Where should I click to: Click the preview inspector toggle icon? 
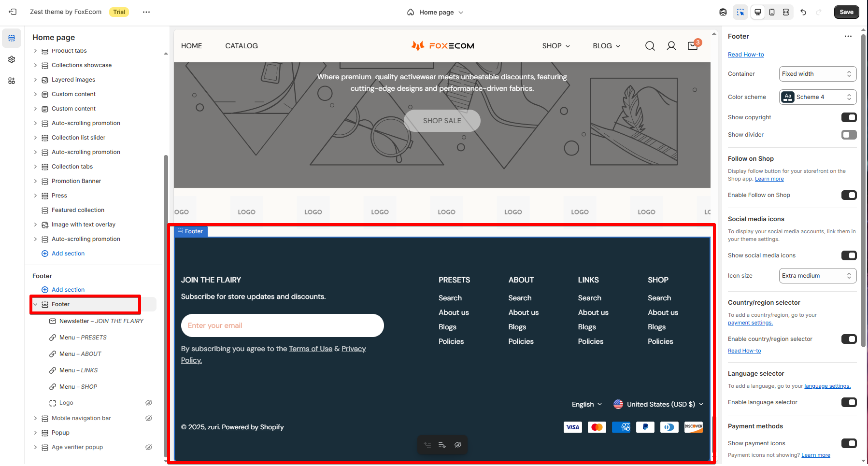pyautogui.click(x=740, y=12)
